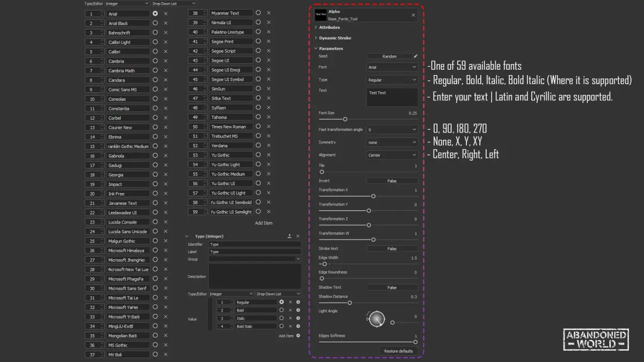The height and width of the screenshot is (362, 644).
Task: Click the pencil icon beside Seed Random
Action: point(415,56)
